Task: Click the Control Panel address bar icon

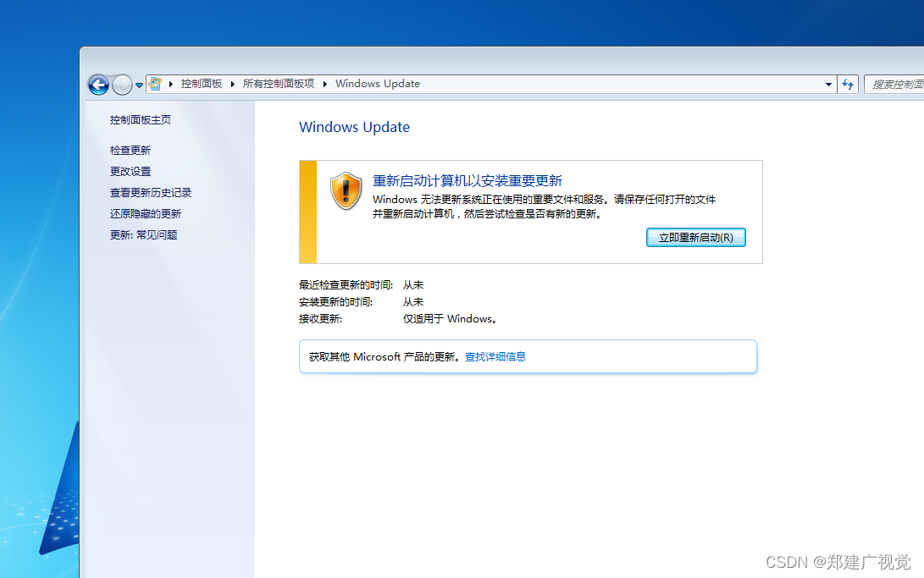Action: pyautogui.click(x=156, y=84)
